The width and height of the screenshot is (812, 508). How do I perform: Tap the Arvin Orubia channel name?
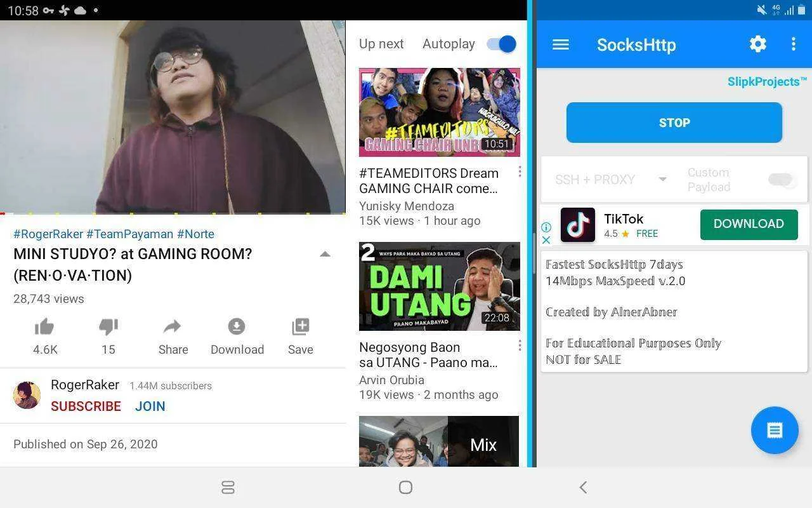pyautogui.click(x=391, y=380)
